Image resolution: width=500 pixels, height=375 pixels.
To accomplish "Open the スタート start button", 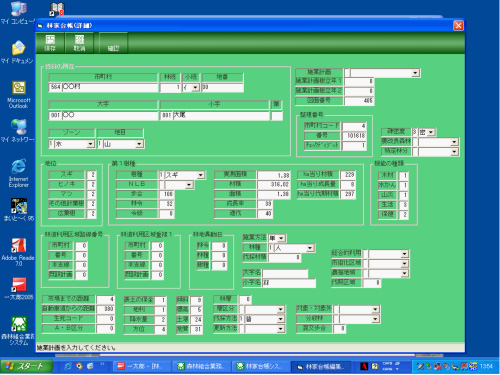I will tap(27, 366).
